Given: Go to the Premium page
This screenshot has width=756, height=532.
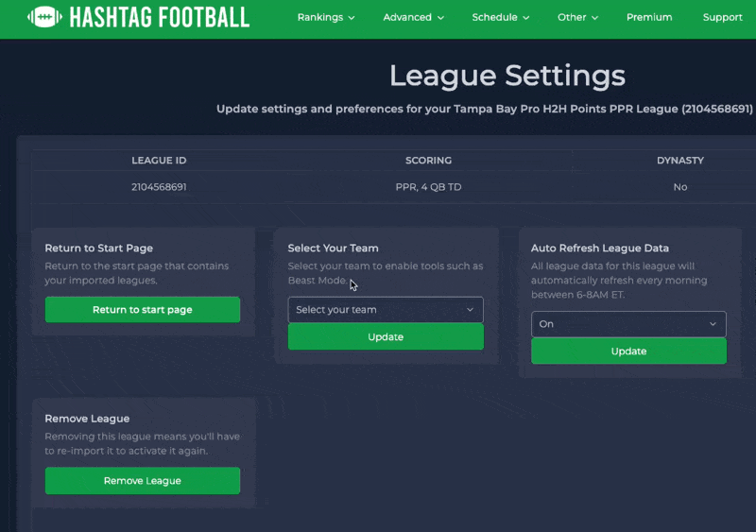Looking at the screenshot, I should coord(649,17).
